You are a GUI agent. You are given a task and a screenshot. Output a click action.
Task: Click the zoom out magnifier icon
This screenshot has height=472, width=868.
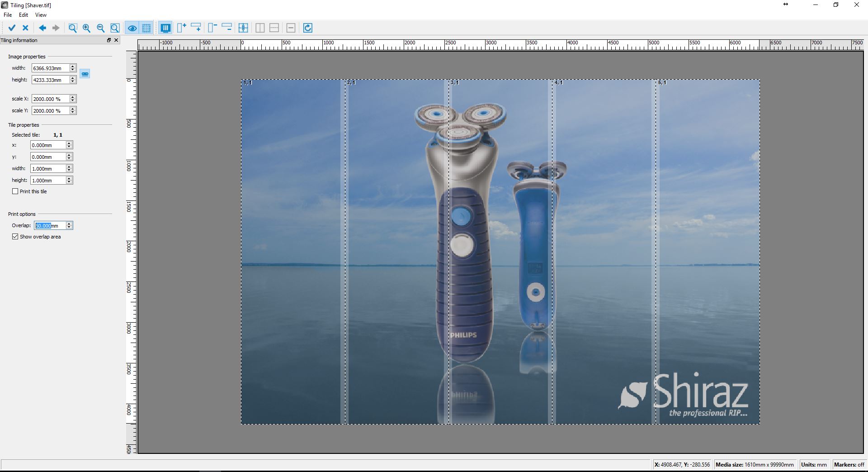[100, 28]
